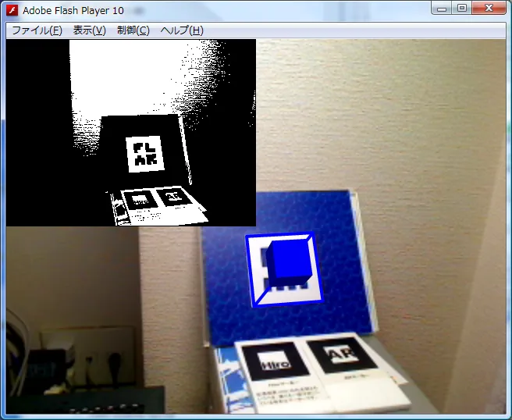Click the blue 3D cube on the marker
Viewport: 512px width, 420px height.
coord(290,262)
